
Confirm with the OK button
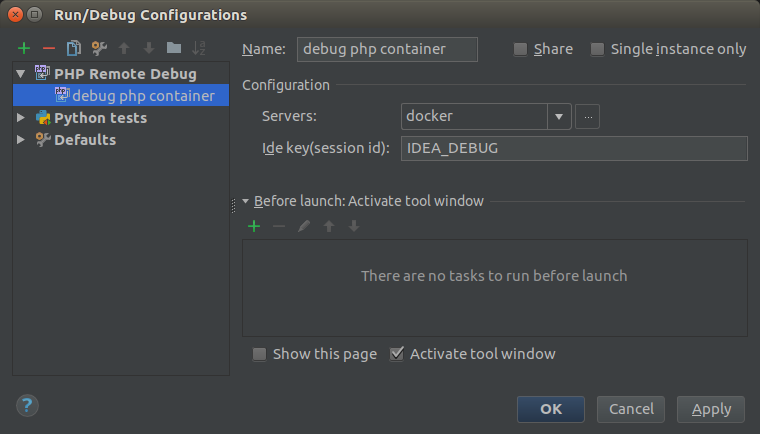click(551, 409)
